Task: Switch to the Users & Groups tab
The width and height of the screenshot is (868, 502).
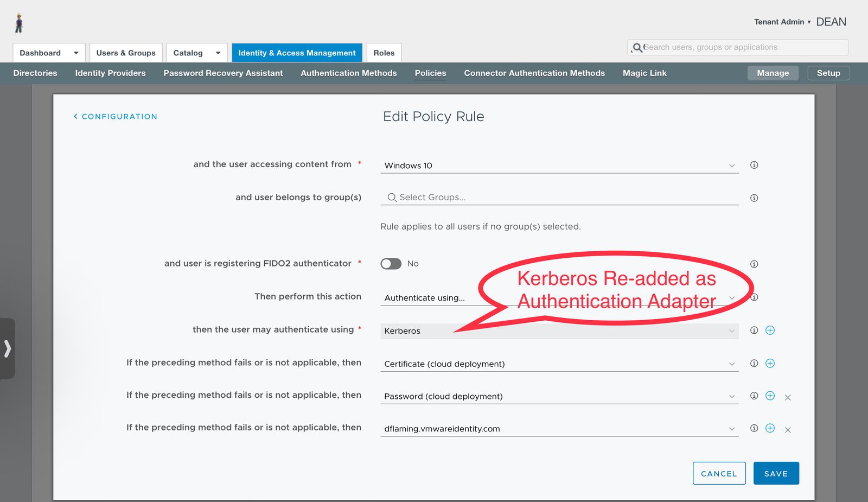Action: click(126, 53)
